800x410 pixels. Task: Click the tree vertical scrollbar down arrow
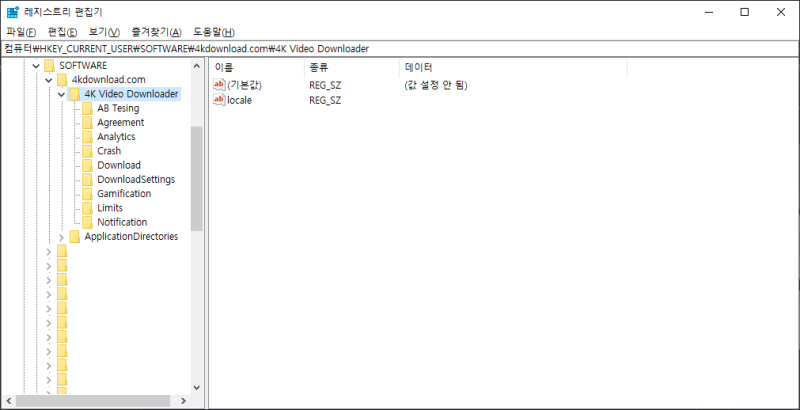pos(196,388)
